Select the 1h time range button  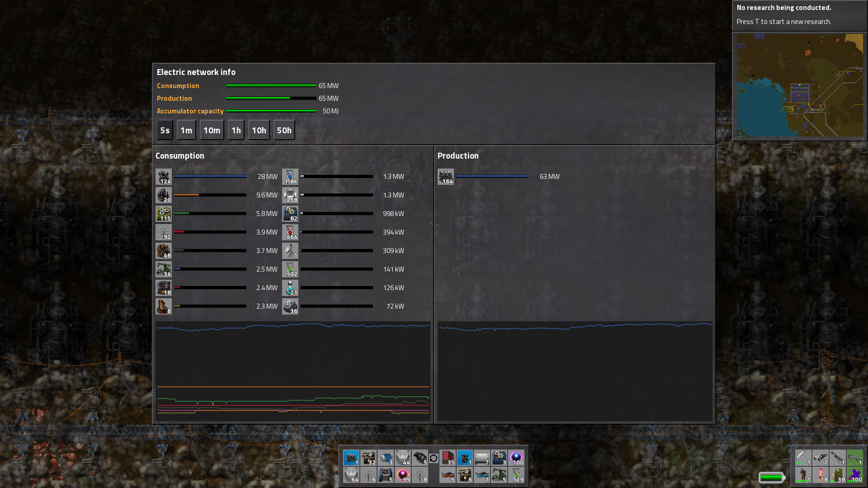[x=236, y=130]
